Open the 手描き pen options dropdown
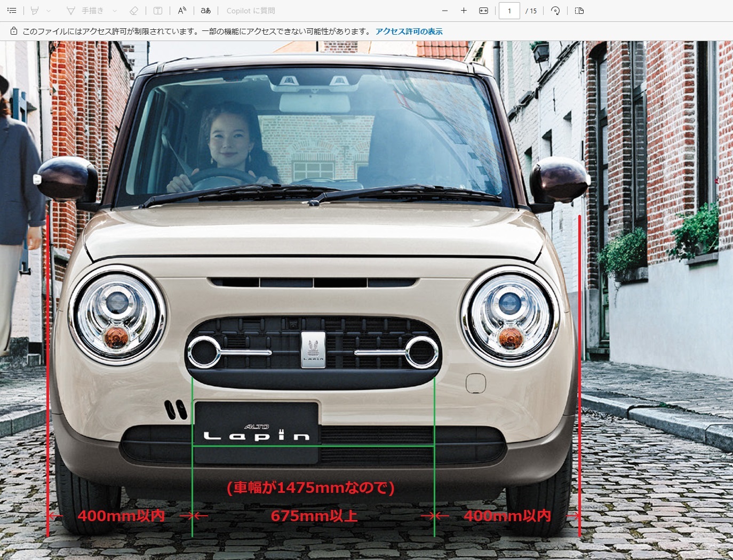The height and width of the screenshot is (560, 733). (x=115, y=11)
